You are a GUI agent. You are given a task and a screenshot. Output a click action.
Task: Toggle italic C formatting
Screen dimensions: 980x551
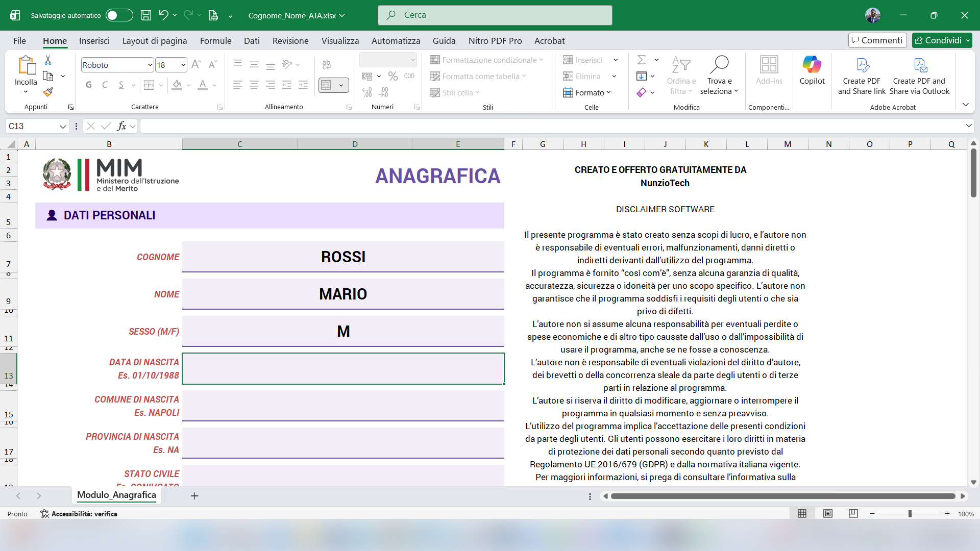click(x=105, y=85)
